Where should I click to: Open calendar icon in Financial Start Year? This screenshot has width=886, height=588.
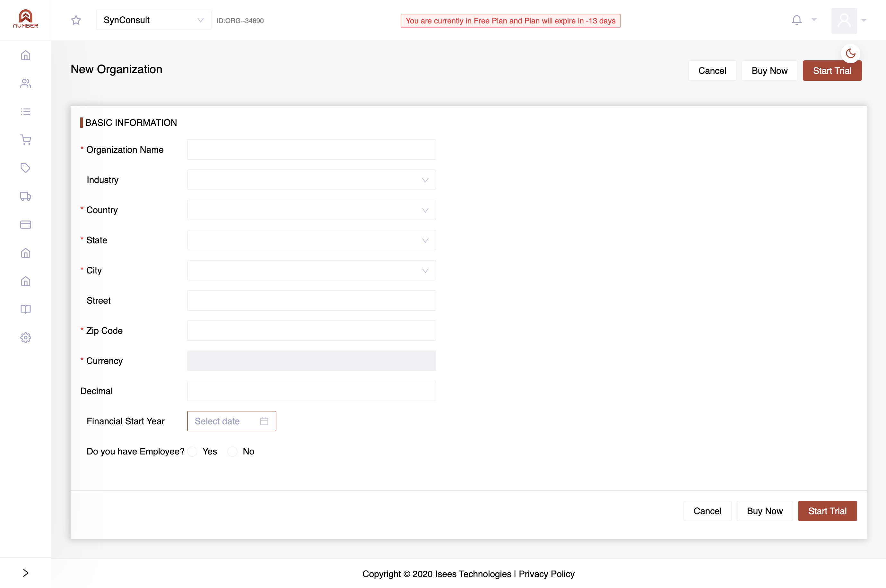click(264, 421)
